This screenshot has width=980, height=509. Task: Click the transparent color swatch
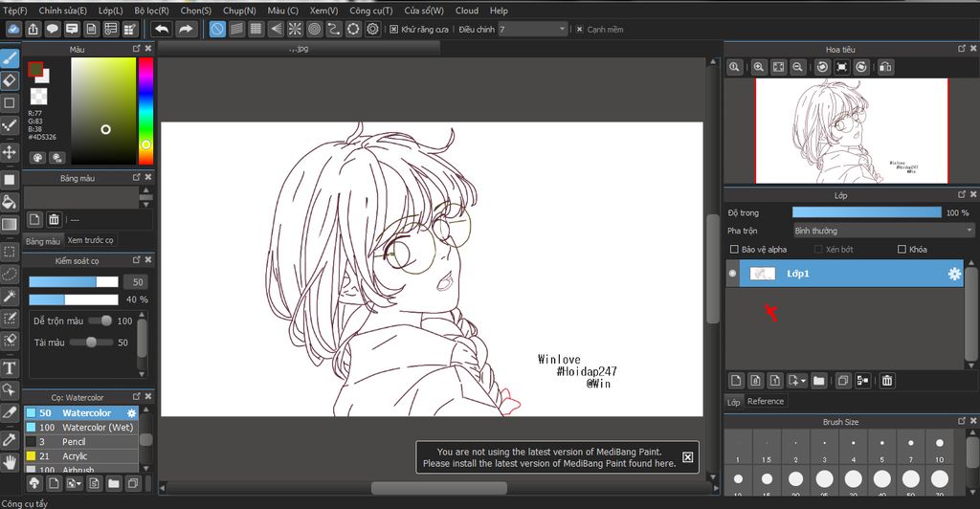38,97
